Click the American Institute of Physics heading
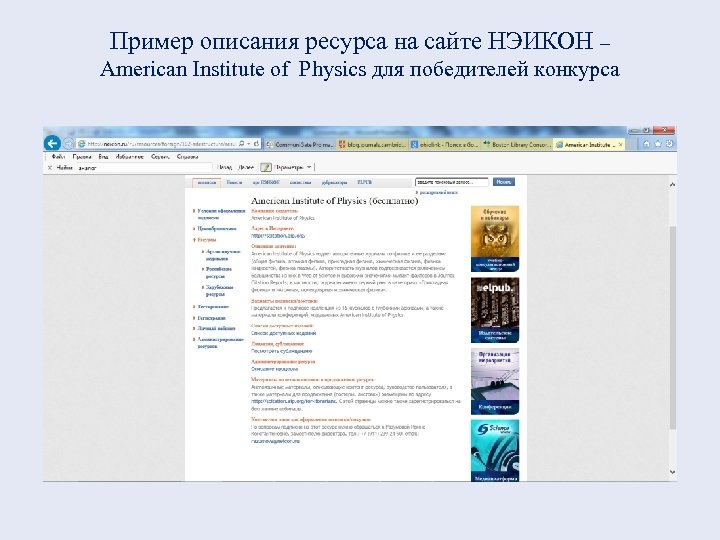This screenshot has width=720, height=540. [334, 201]
